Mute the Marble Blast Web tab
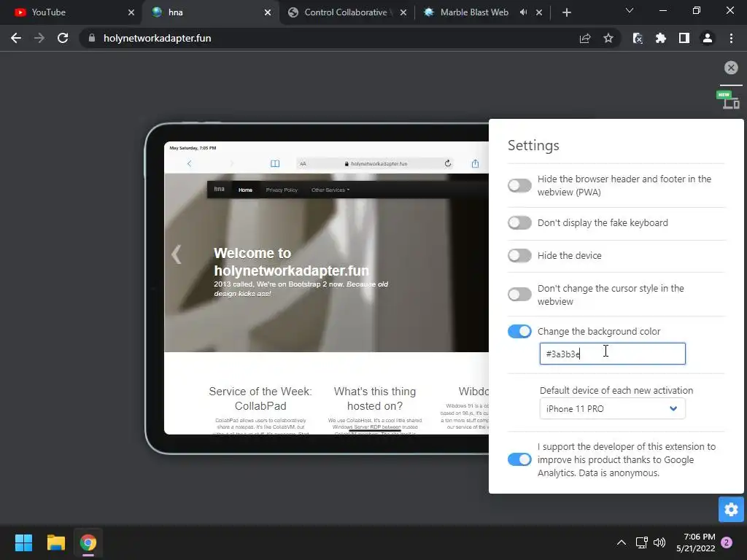The image size is (747, 560). 524,12
